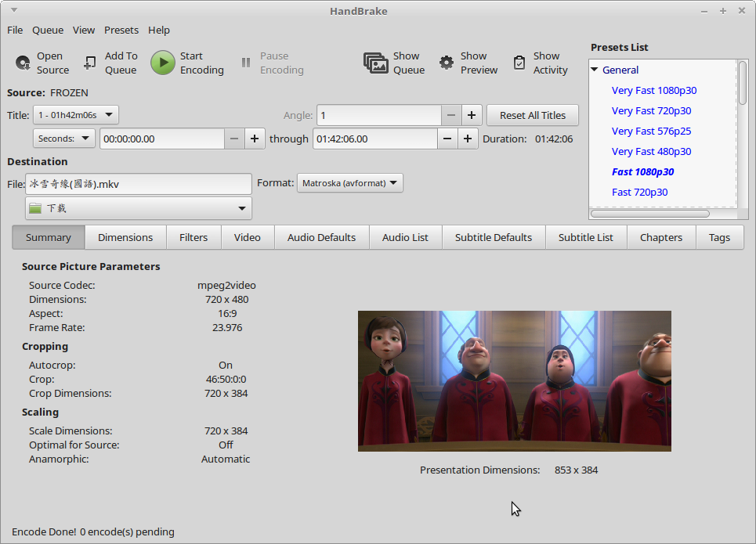Open the Title dropdown 1 - 01h42m06s
The image size is (756, 544).
coord(76,115)
